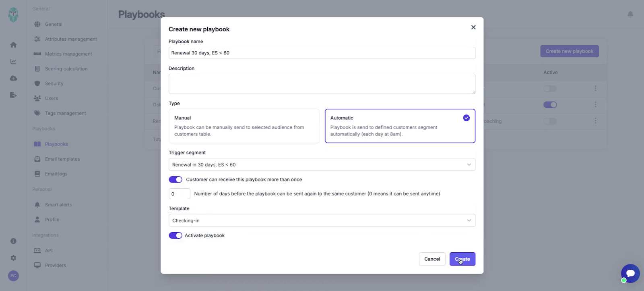Open Email templates in sidebar
Viewport: 644px width, 291px height.
tap(62, 159)
